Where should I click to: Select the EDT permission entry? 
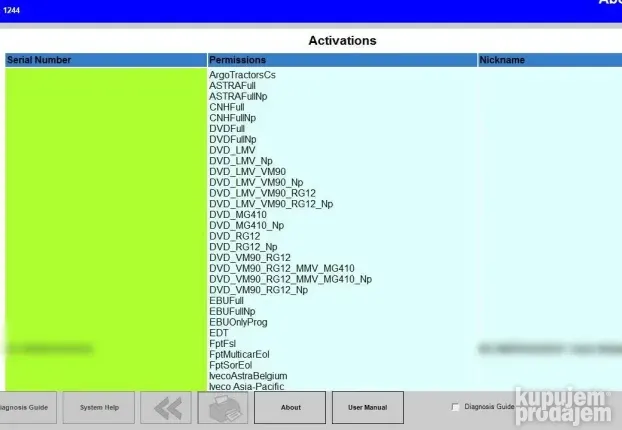click(x=219, y=333)
